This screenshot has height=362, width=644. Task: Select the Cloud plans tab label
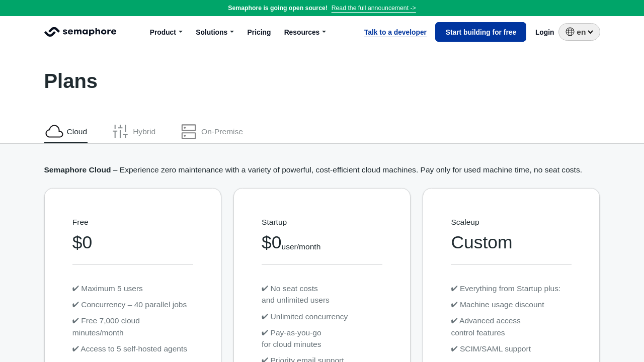pyautogui.click(x=77, y=132)
